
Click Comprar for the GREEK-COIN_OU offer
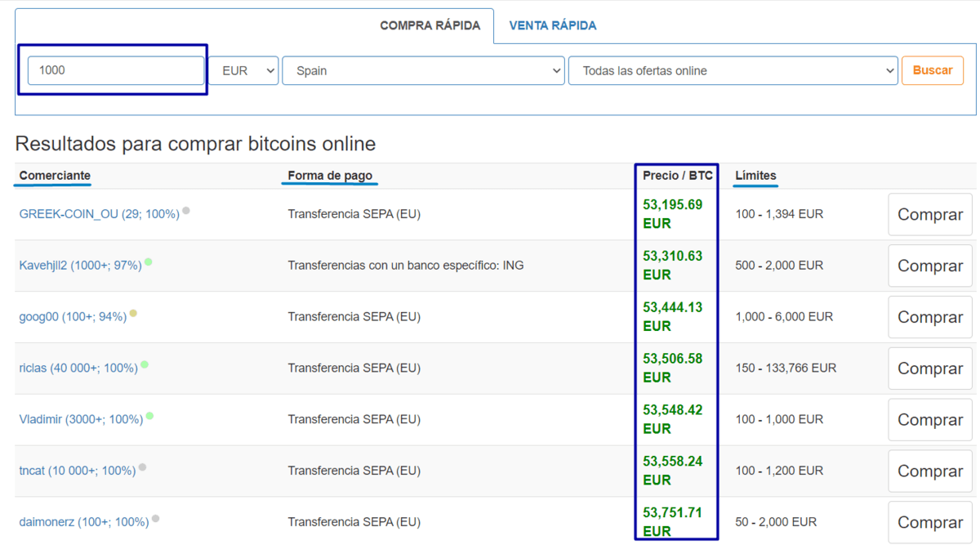pyautogui.click(x=930, y=215)
